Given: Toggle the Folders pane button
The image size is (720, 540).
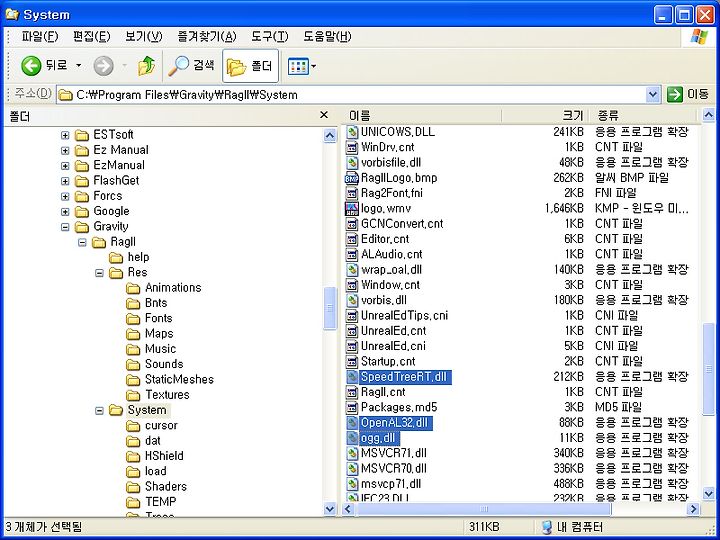Looking at the screenshot, I should pos(250,66).
